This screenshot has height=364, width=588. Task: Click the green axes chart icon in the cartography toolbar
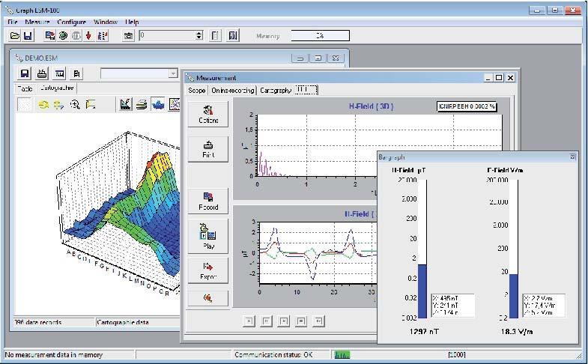pyautogui.click(x=126, y=104)
